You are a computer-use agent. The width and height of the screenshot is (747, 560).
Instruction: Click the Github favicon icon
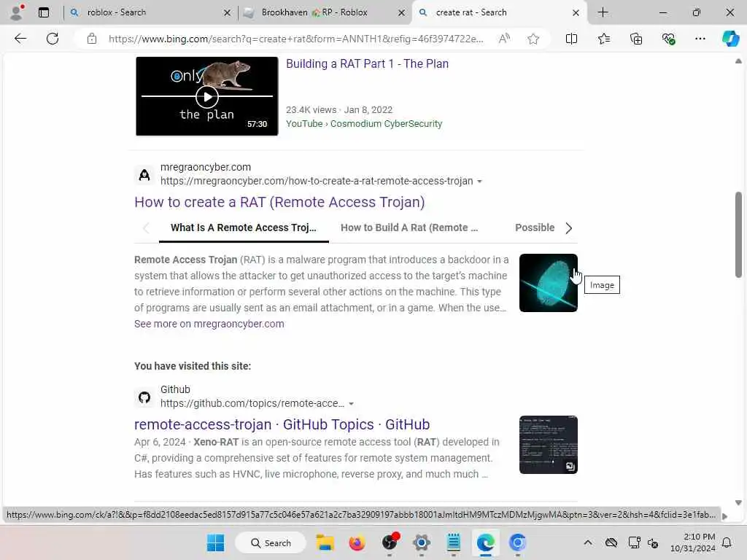point(144,397)
